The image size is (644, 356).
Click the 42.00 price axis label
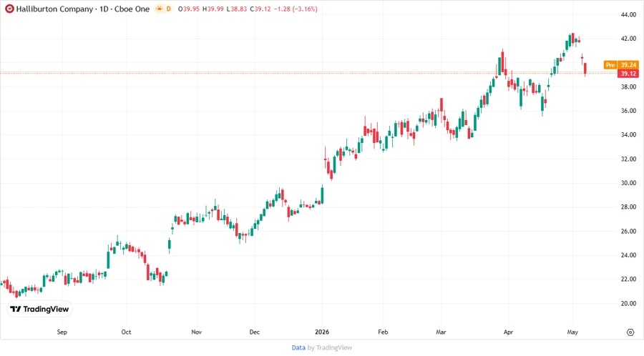pos(628,39)
